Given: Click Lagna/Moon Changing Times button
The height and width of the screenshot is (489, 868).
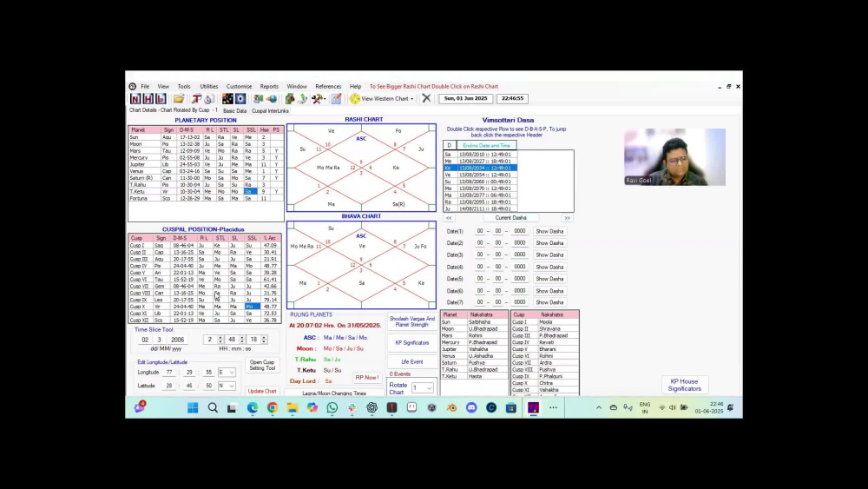Looking at the screenshot, I should [x=334, y=393].
